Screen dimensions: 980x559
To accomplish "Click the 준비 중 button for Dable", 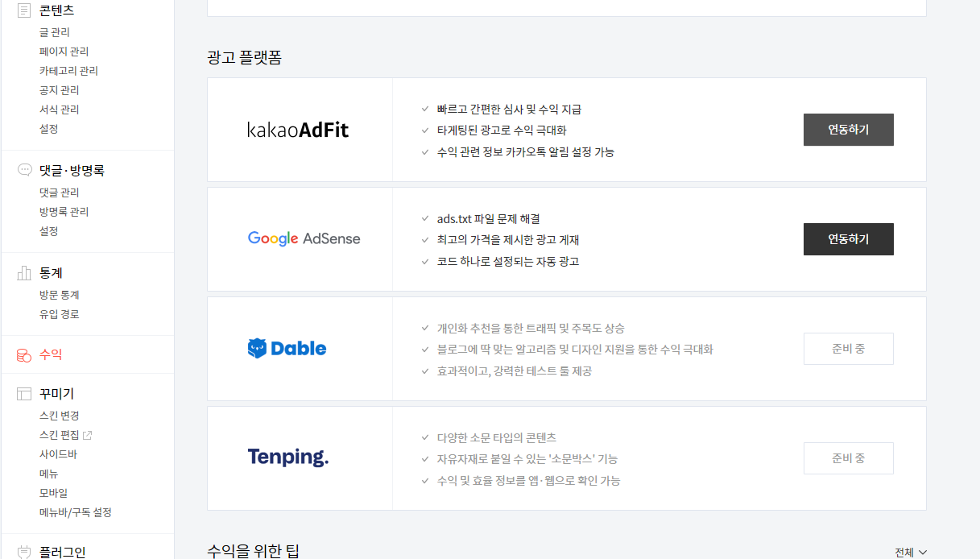I will click(849, 349).
